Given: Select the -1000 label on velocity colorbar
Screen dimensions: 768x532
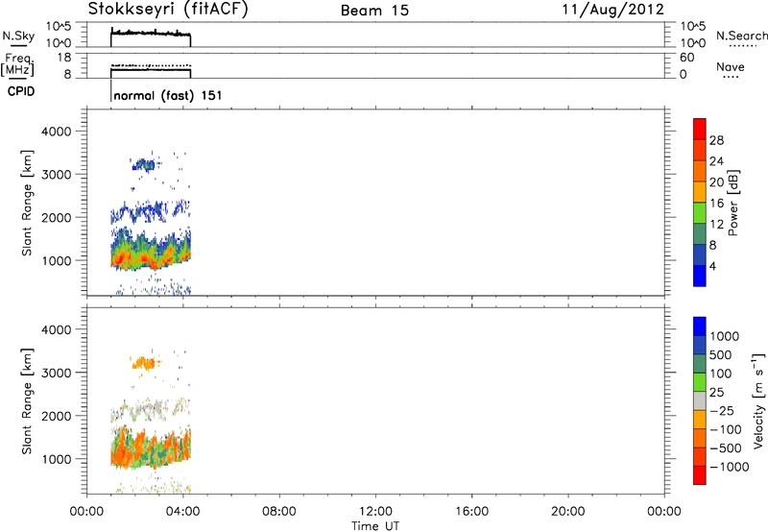Looking at the screenshot, I should click(730, 467).
